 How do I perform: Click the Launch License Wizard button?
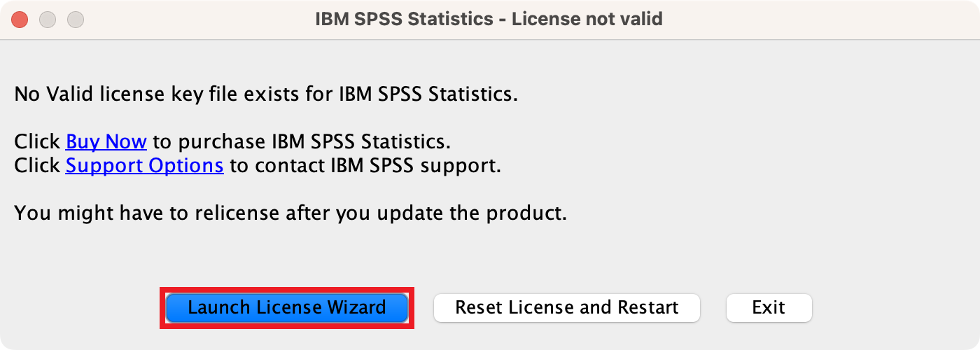click(287, 307)
